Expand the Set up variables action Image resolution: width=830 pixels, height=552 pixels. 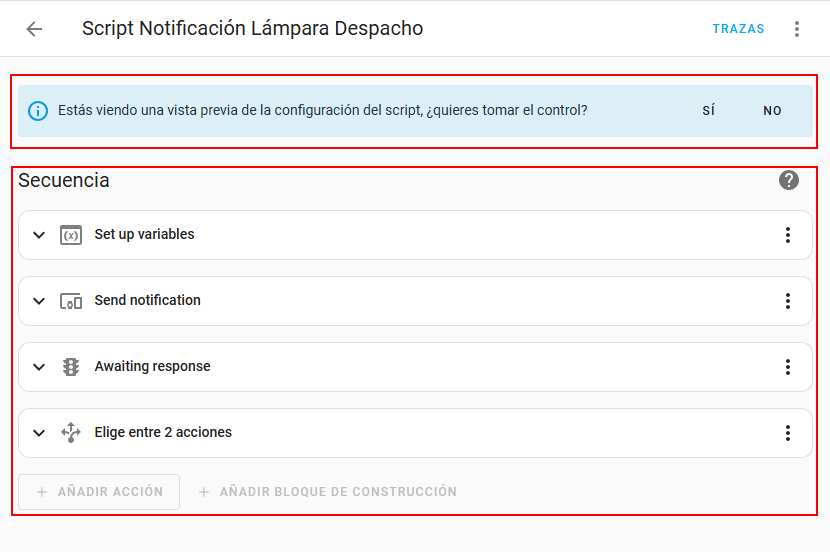pos(39,235)
